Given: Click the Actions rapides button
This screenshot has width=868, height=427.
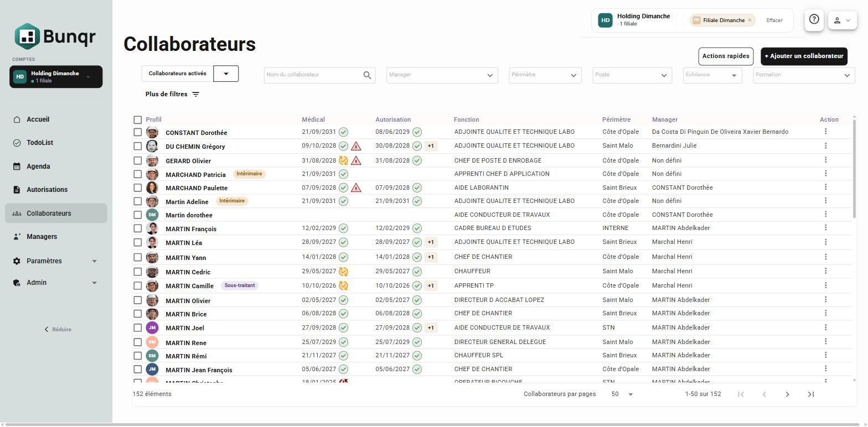Looking at the screenshot, I should click(726, 56).
